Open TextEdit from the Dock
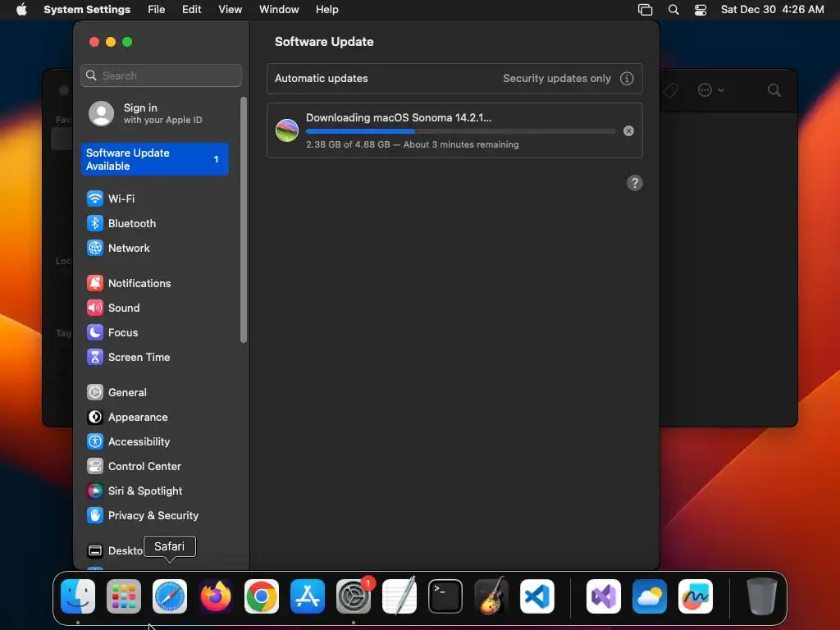The image size is (840, 630). (x=399, y=596)
